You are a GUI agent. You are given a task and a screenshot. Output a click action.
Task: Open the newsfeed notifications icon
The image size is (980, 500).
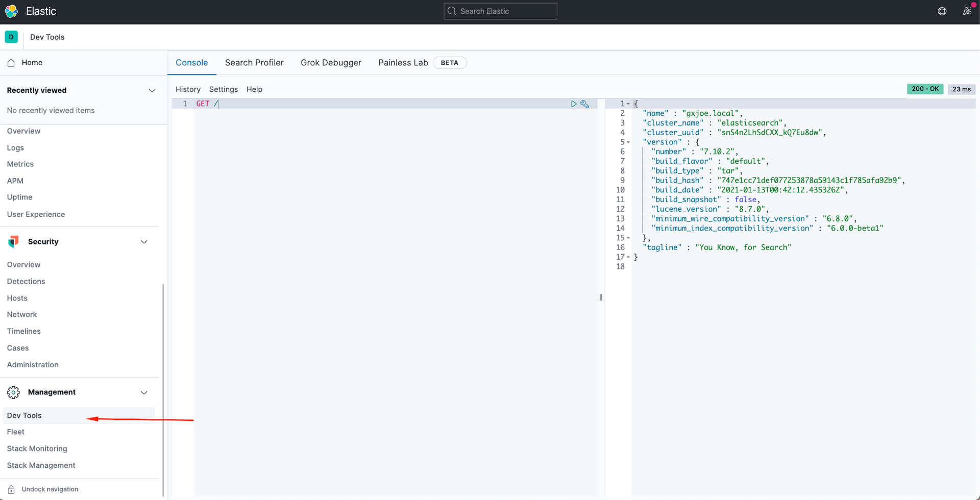click(967, 11)
